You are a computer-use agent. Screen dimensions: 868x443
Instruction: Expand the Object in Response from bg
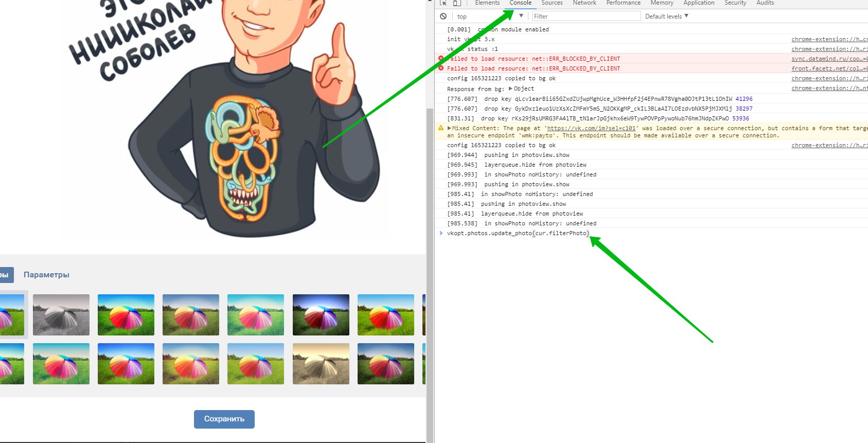coord(510,88)
